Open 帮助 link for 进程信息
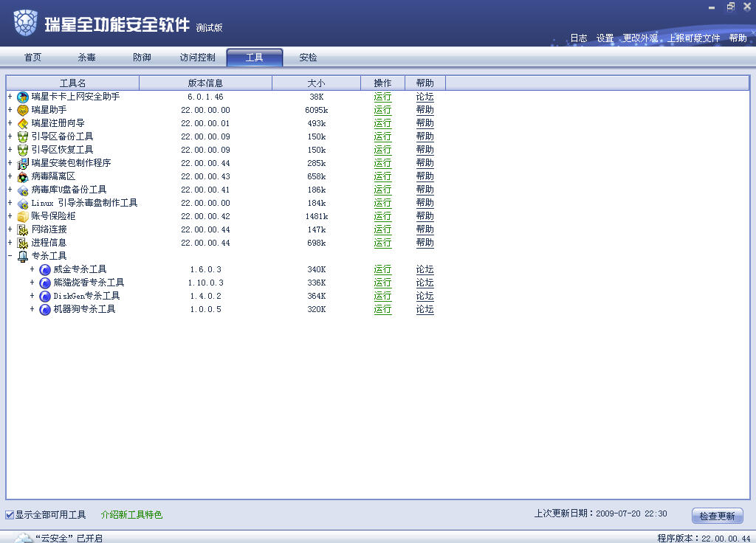 click(425, 243)
